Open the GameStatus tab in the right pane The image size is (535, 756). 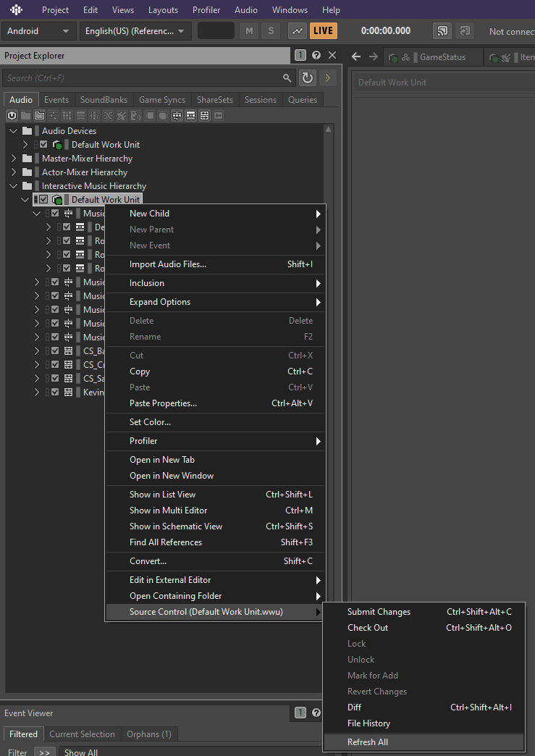[434, 57]
